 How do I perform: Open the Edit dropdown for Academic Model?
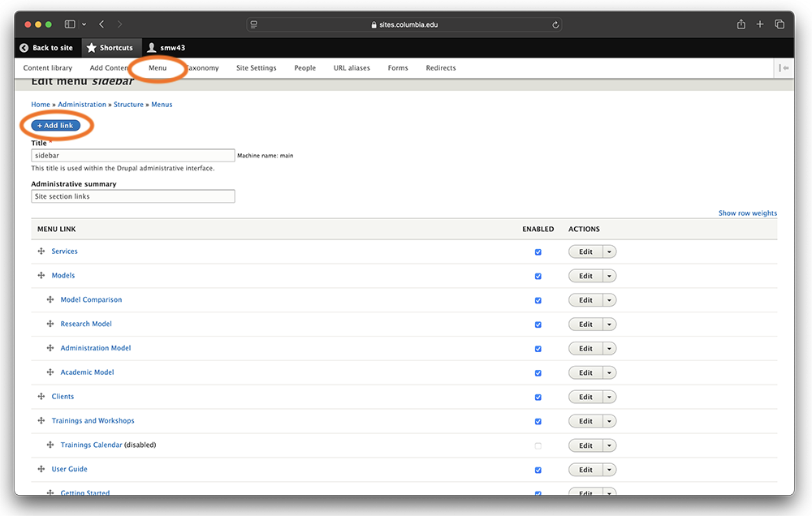point(609,372)
